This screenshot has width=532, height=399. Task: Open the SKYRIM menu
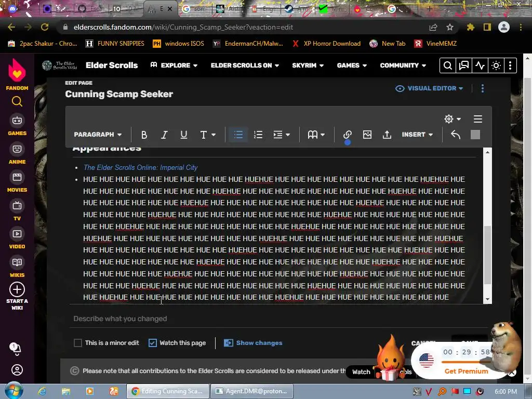308,65
